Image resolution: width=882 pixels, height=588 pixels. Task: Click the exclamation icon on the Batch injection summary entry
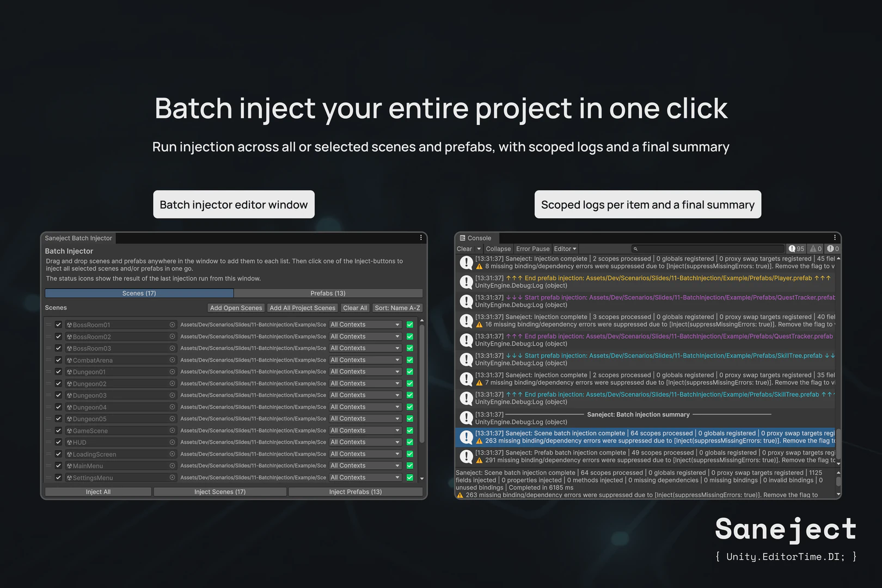[x=466, y=418]
